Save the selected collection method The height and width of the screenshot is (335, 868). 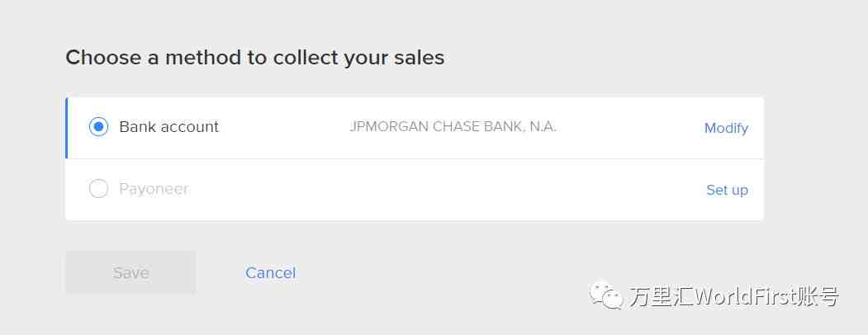click(x=130, y=272)
